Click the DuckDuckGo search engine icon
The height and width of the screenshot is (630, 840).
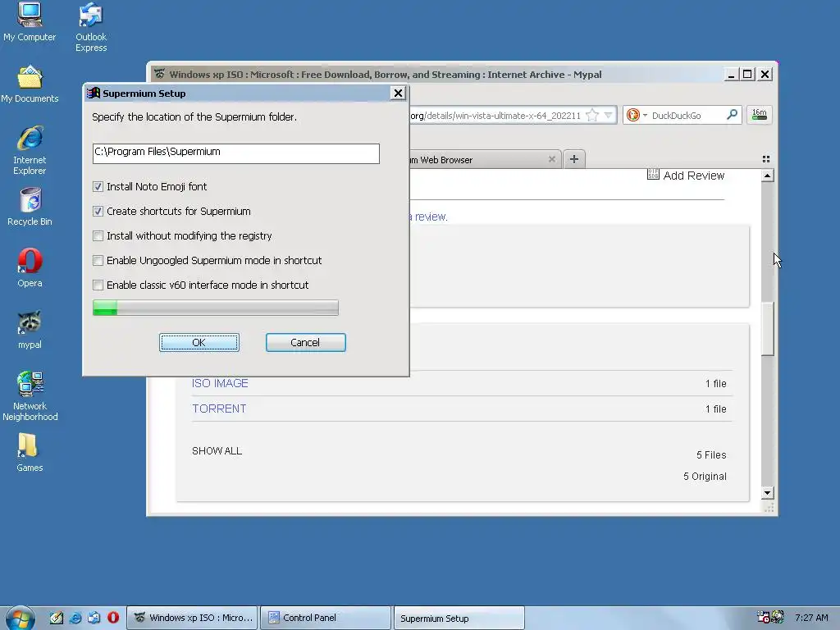pyautogui.click(x=633, y=115)
